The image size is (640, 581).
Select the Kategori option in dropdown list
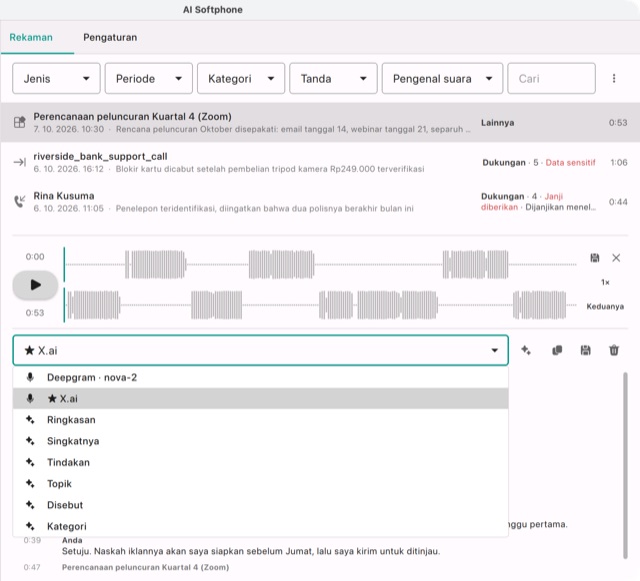260,526
